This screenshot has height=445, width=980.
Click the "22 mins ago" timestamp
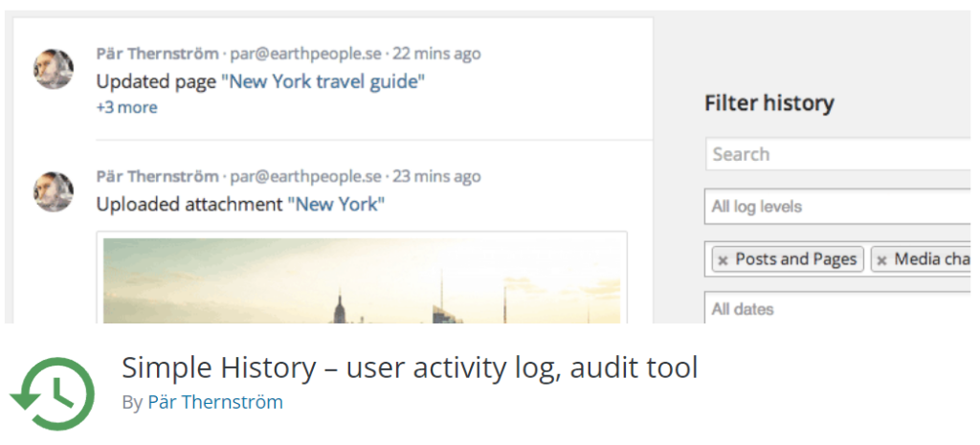[x=436, y=54]
